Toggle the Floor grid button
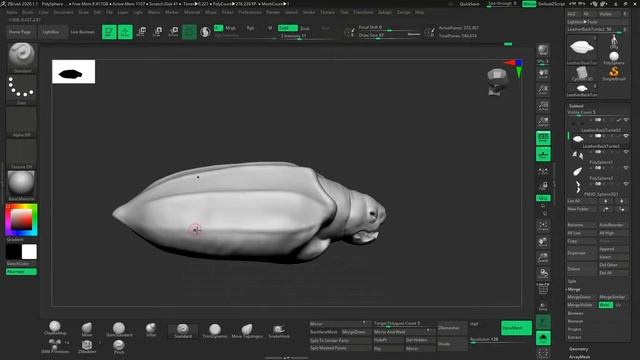This screenshot has height=360, width=640. (x=543, y=154)
